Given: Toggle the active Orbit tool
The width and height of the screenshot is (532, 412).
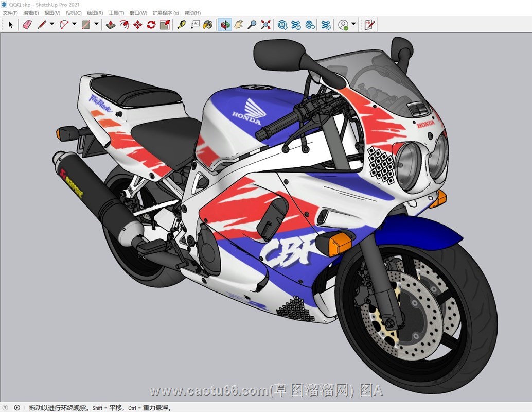Looking at the screenshot, I should coord(225,24).
